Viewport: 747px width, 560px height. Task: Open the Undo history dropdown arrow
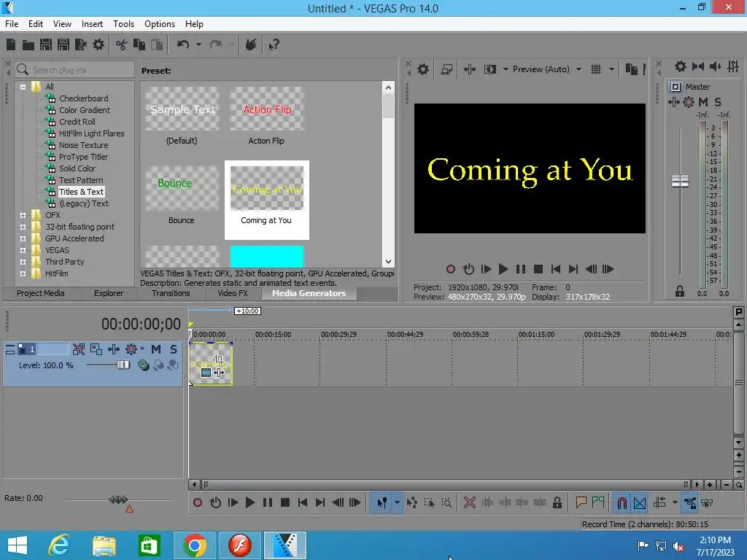pyautogui.click(x=198, y=44)
